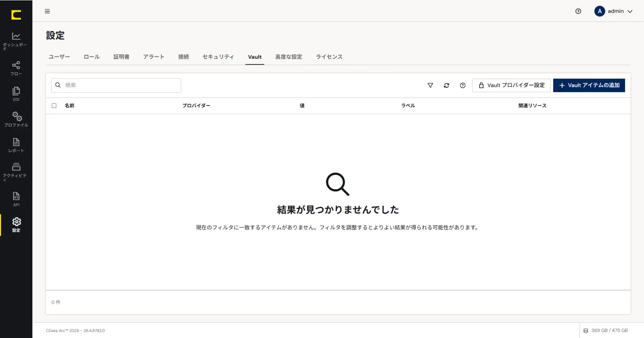Click the admin avatar circle
The image size is (644, 338).
(599, 11)
